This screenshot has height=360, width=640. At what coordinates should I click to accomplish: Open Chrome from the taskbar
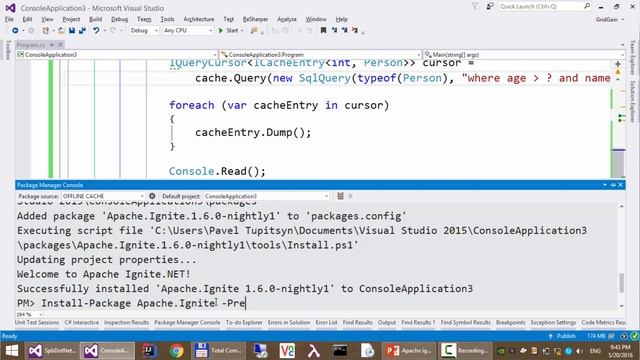176,351
